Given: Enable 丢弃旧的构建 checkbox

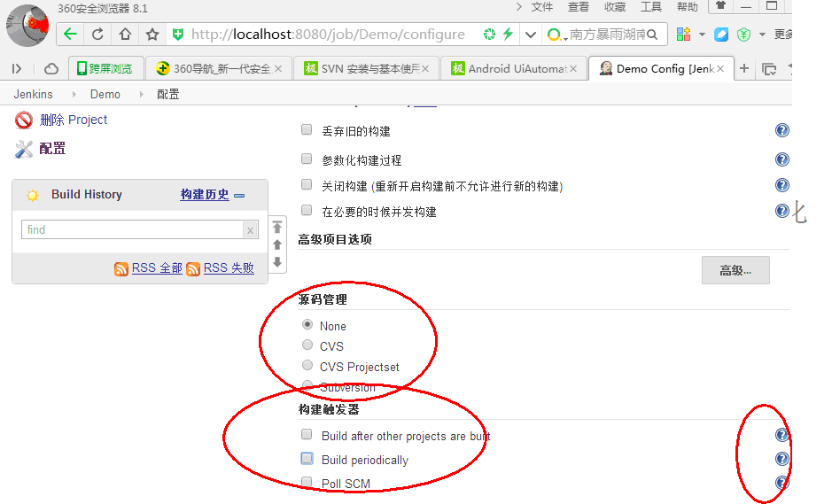Looking at the screenshot, I should click(307, 129).
